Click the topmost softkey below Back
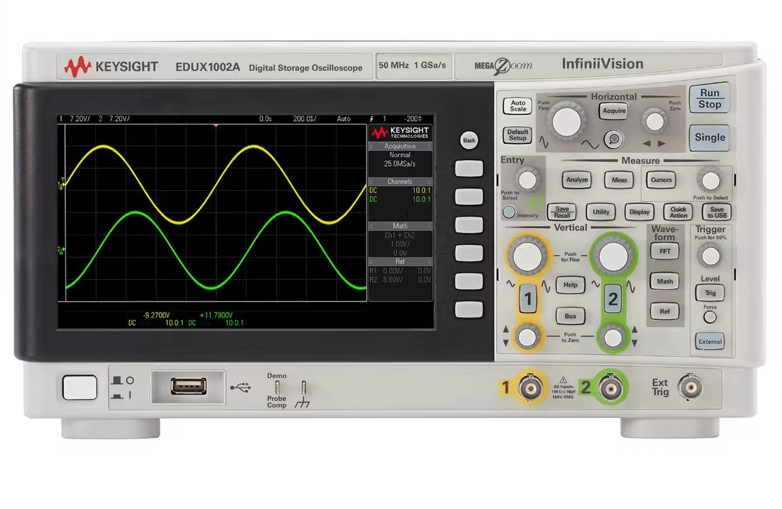 coord(469,169)
